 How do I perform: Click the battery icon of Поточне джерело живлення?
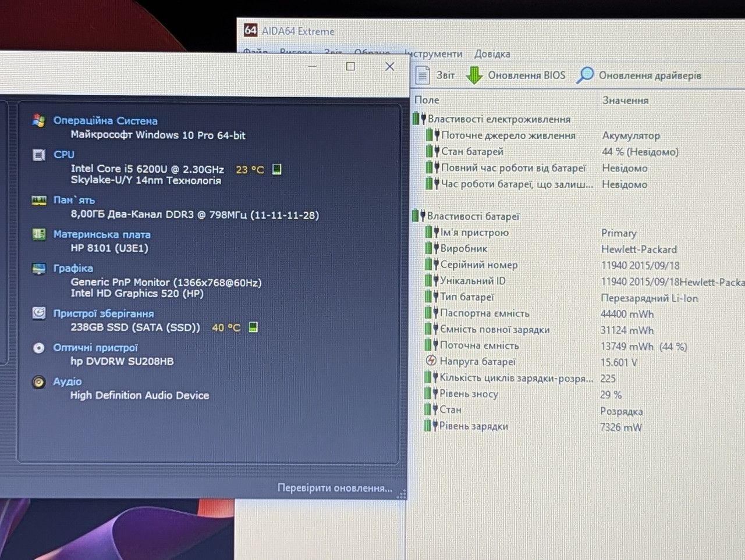coord(432,135)
